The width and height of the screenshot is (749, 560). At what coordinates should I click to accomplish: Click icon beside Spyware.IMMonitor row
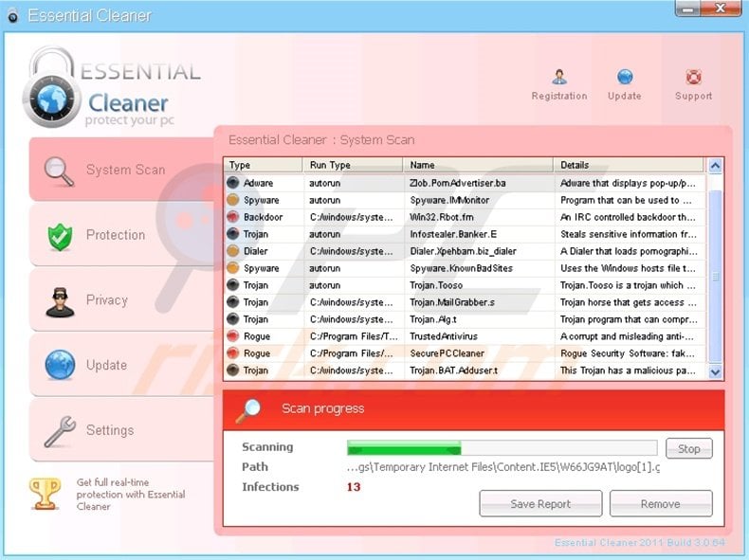[x=232, y=200]
